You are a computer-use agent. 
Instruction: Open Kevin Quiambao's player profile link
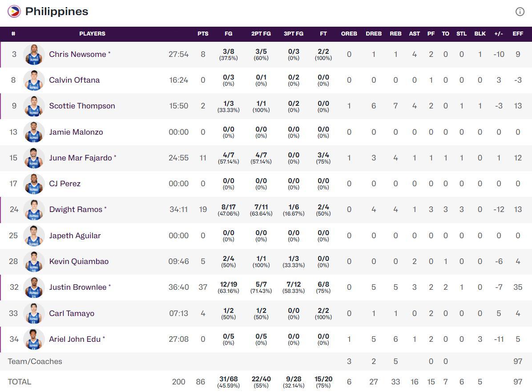[x=79, y=261]
